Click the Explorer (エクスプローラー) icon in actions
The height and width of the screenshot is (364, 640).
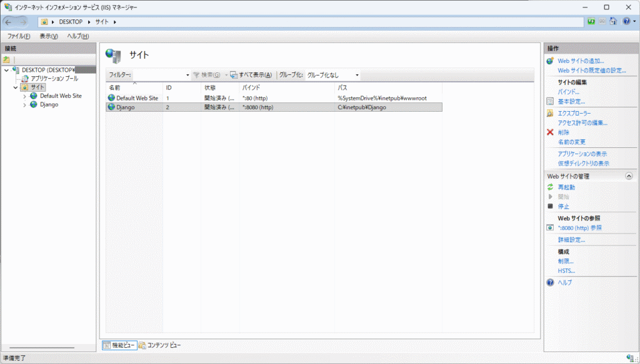click(550, 114)
